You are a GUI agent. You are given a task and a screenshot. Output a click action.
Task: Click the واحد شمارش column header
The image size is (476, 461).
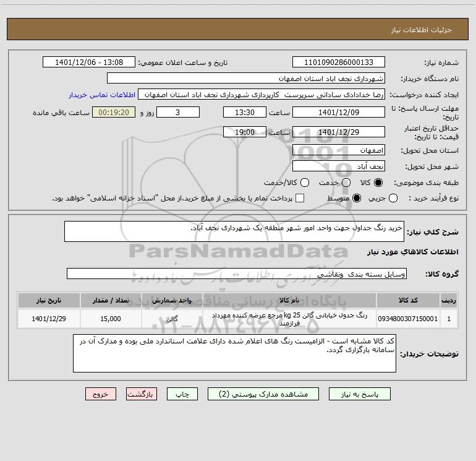pyautogui.click(x=172, y=300)
